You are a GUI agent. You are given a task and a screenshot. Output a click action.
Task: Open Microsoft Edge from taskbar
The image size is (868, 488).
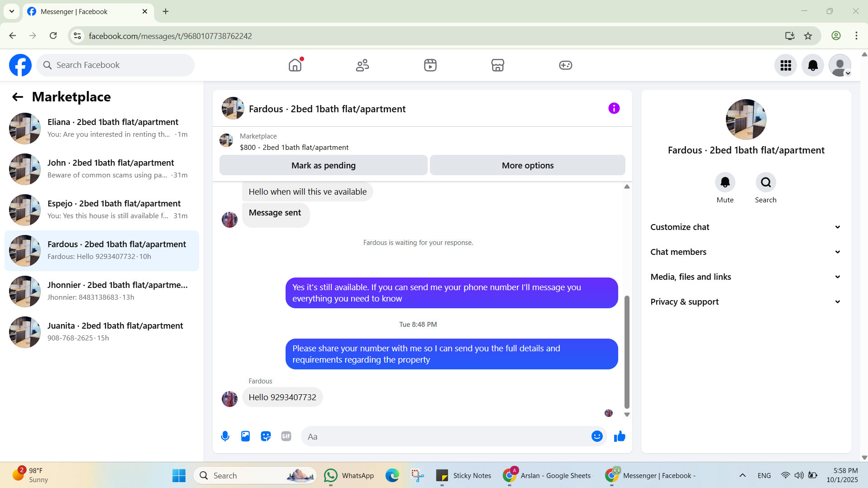[392, 475]
